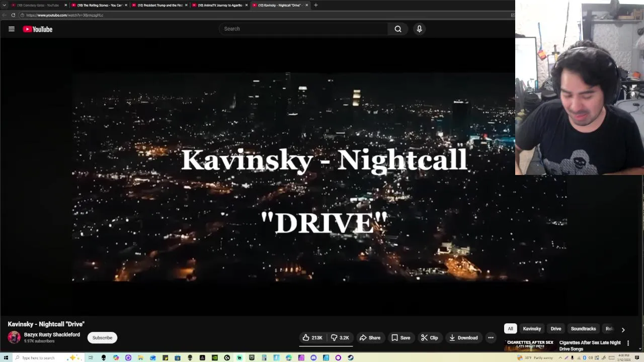Open Microsoft Edge from the taskbar
Image resolution: width=644 pixels, height=362 pixels.
289,357
